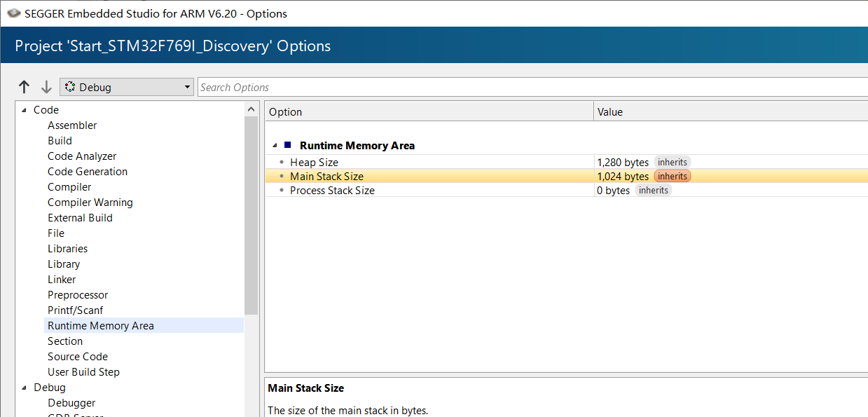Screen dimensions: 868x417
Task: Select the Heap Size option row
Action: tap(566, 162)
